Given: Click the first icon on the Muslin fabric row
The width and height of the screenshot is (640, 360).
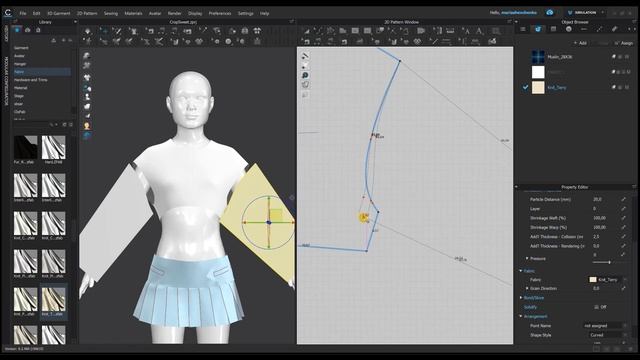Looking at the screenshot, I should pyautogui.click(x=613, y=57).
